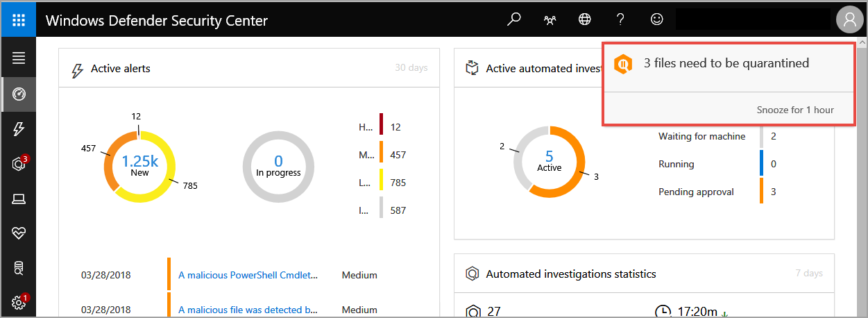Screen dimensions: 868x318
Task: Open the Security operations dashboard icon
Action: coord(19,94)
